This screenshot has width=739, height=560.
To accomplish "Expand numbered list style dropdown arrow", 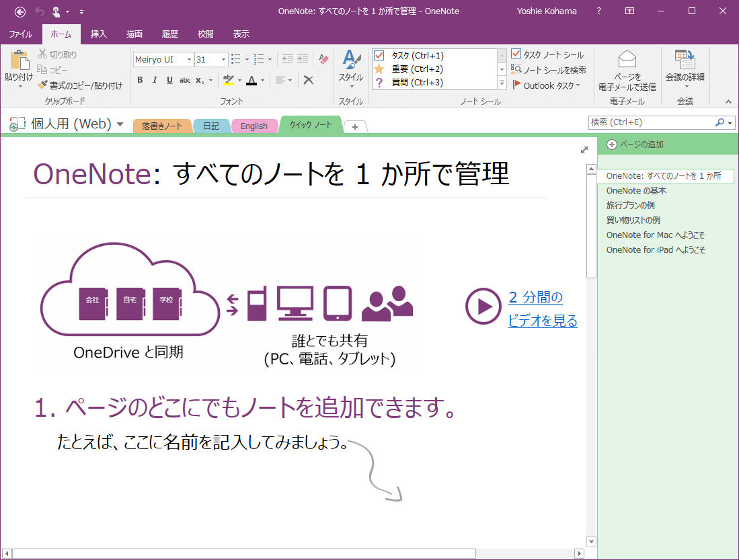I will tap(270, 59).
